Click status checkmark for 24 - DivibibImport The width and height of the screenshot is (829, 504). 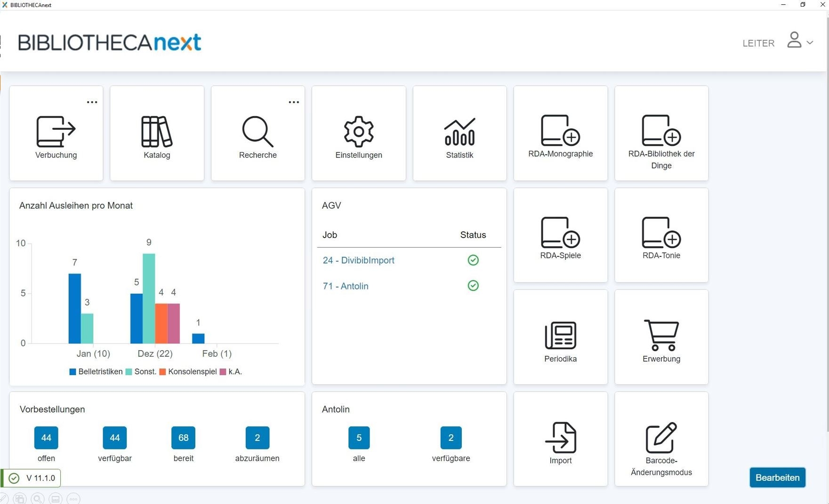pos(473,260)
